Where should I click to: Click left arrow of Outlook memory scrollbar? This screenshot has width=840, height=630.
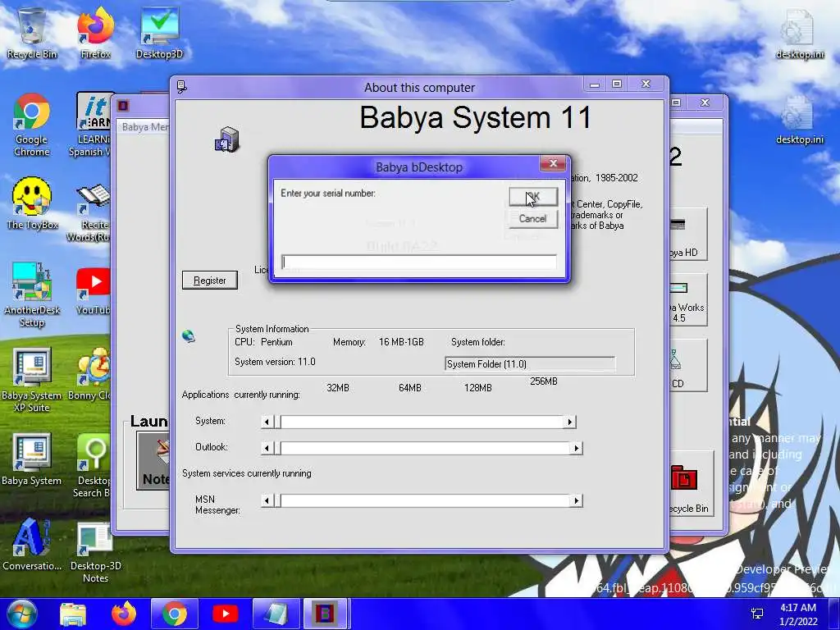pyautogui.click(x=267, y=448)
